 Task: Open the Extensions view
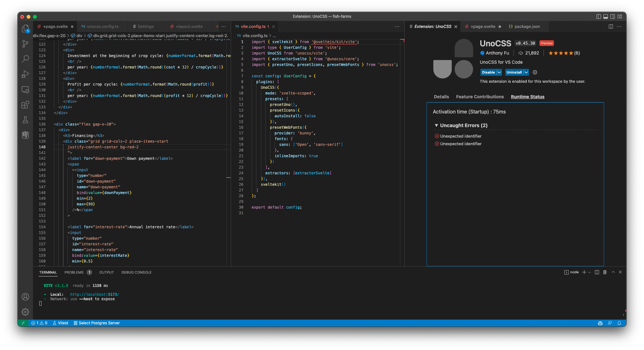tap(25, 105)
